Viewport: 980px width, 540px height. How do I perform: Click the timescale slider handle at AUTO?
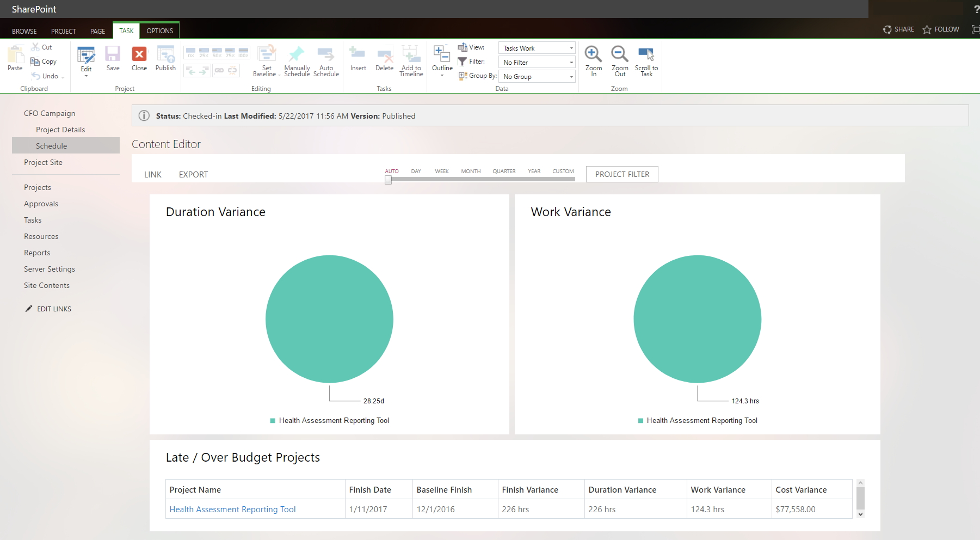[x=388, y=180]
